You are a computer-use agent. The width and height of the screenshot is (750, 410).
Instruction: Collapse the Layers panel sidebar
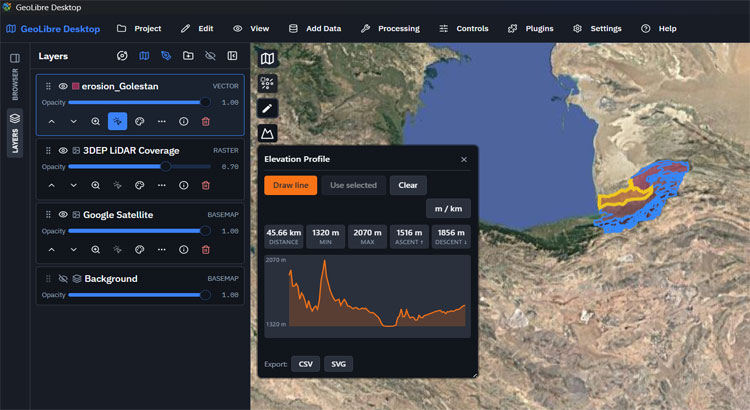click(232, 56)
